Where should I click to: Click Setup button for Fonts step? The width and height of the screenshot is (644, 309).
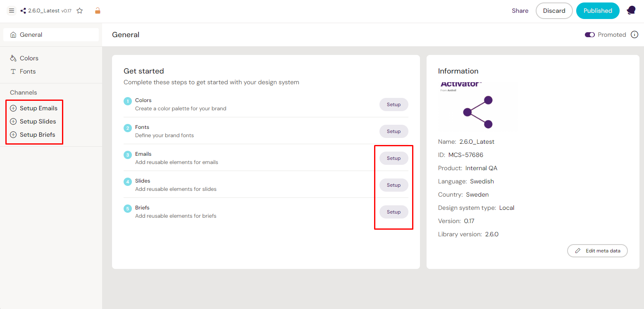[x=394, y=131]
